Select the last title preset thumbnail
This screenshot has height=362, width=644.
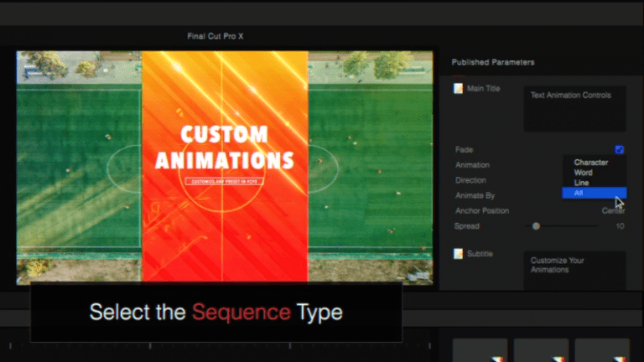click(602, 350)
